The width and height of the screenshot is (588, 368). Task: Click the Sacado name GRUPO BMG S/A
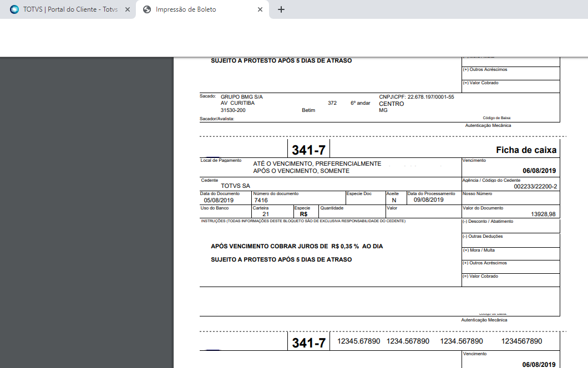(241, 96)
